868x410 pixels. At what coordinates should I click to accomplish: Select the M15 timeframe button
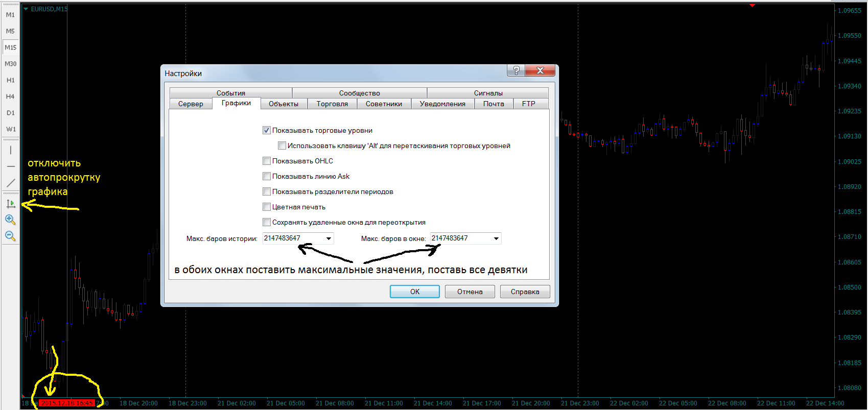click(10, 47)
